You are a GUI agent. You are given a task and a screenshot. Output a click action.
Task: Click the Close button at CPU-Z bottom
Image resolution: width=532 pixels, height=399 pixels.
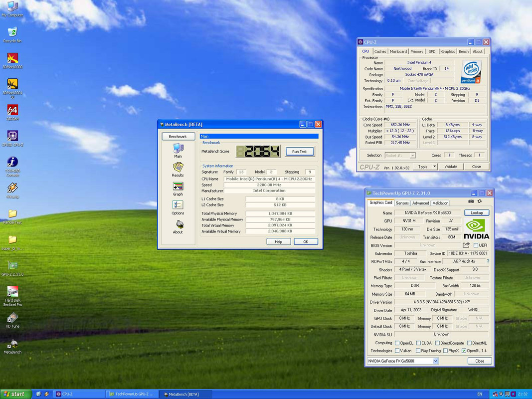(476, 167)
